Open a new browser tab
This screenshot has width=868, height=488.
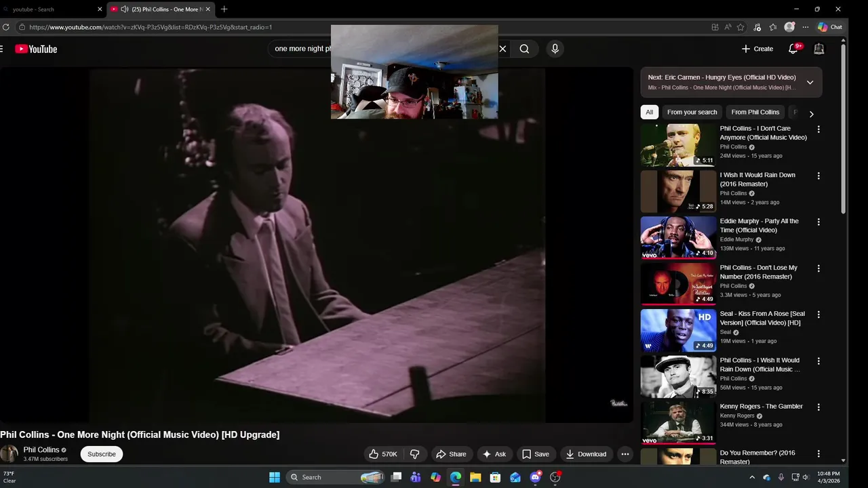point(224,9)
